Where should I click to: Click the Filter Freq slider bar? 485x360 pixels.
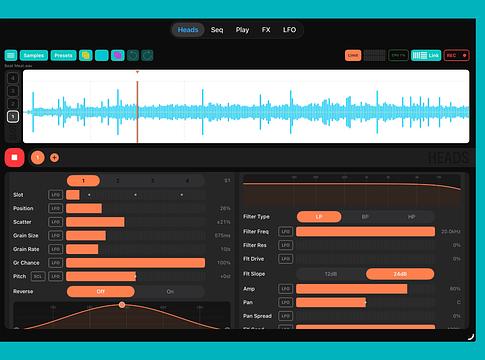coord(366,231)
